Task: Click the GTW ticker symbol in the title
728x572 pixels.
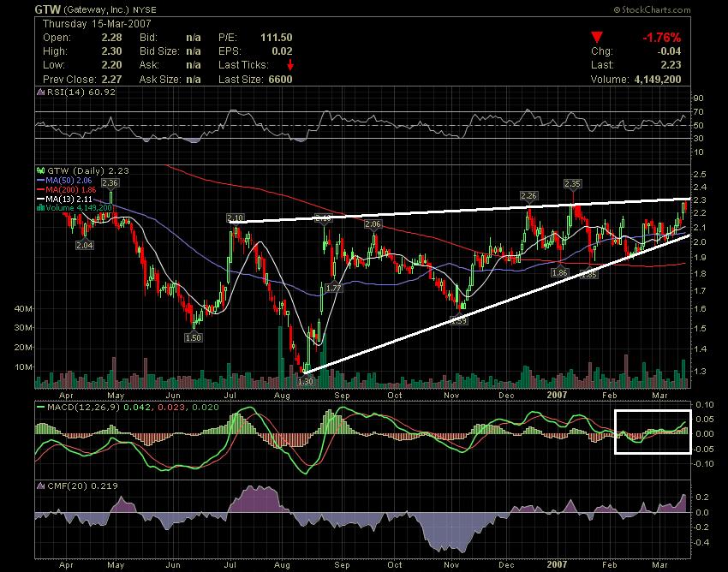Action: (x=48, y=9)
